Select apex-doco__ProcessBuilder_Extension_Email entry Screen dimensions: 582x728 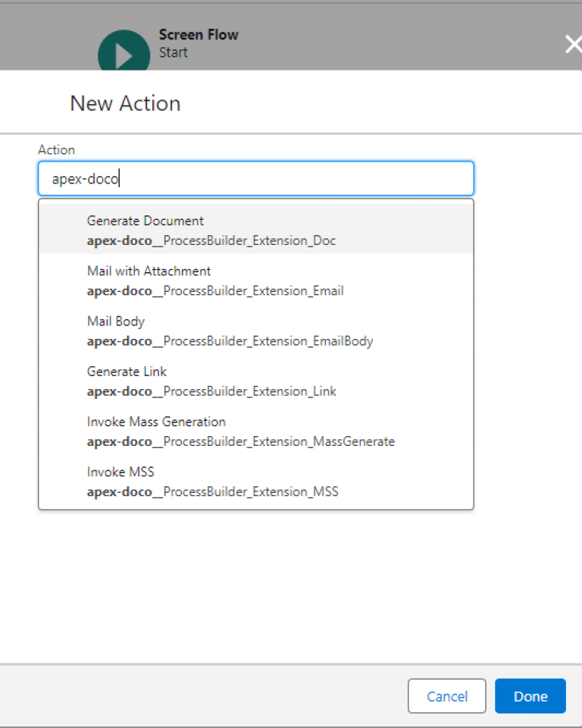[216, 290]
